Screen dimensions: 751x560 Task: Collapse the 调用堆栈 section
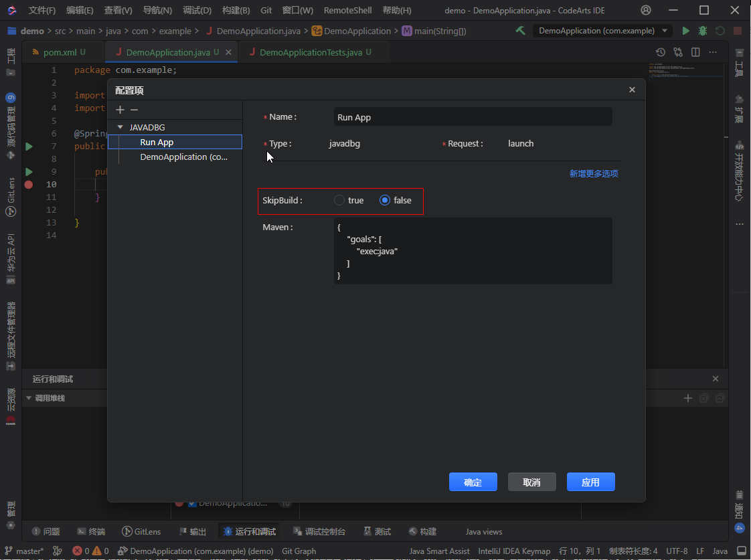click(29, 398)
